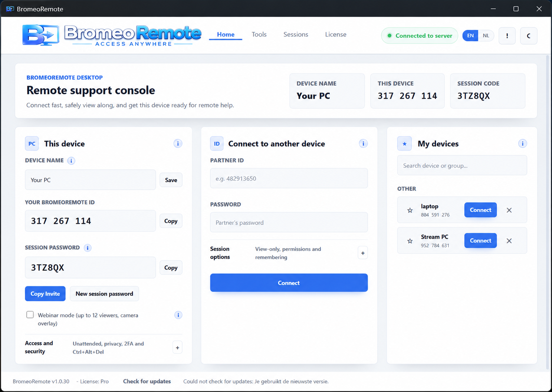Viewport: 552px width, 392px height.
Task: Generate a New session password
Action: [104, 294]
